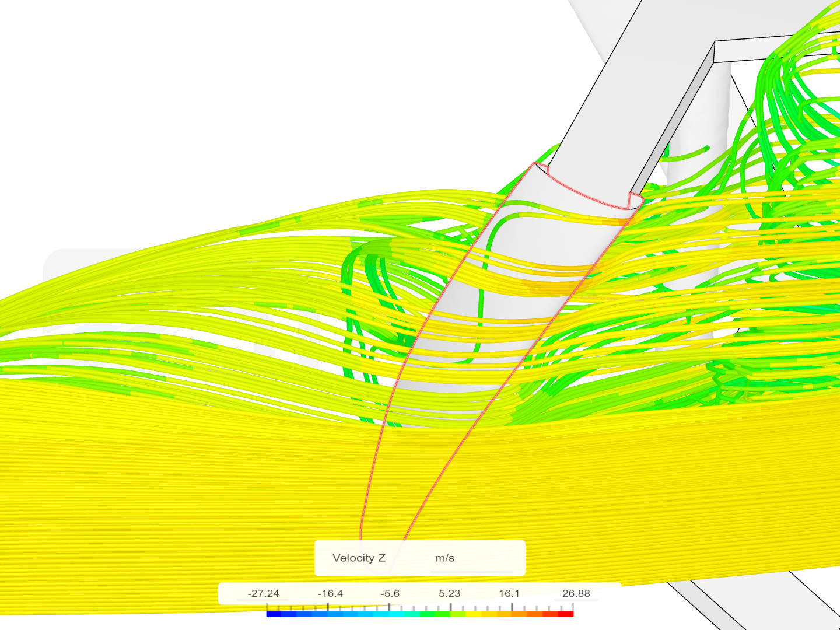The image size is (840, 630).
Task: Edit the maximum legend value 26.88
Action: [x=576, y=593]
